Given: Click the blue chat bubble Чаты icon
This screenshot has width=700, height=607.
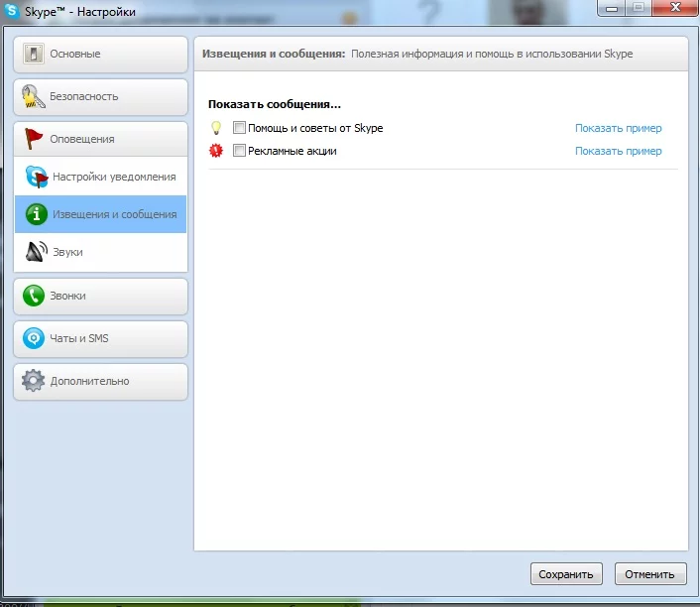Looking at the screenshot, I should click(x=34, y=338).
